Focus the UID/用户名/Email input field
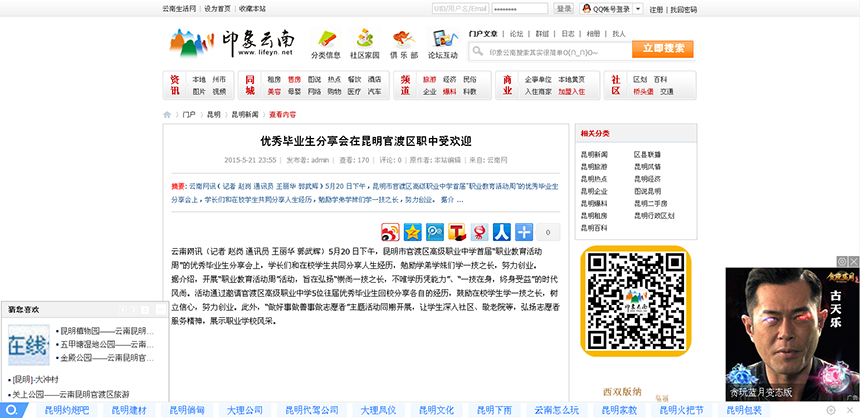Screen dimensions: 860x418 pos(460,9)
